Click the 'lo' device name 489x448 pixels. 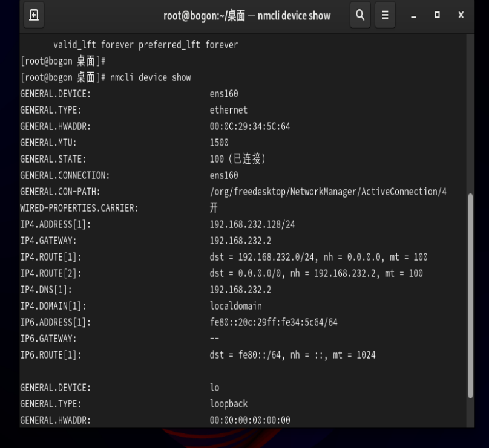215,388
